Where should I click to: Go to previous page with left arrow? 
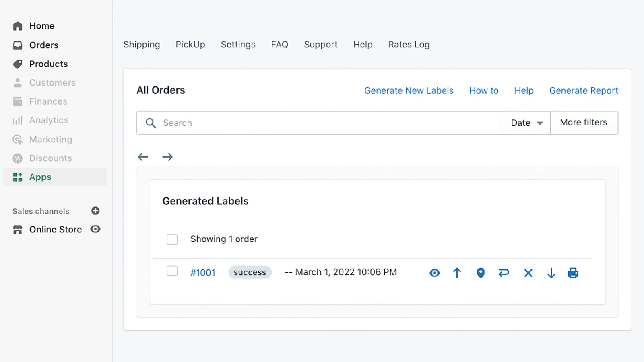point(143,157)
